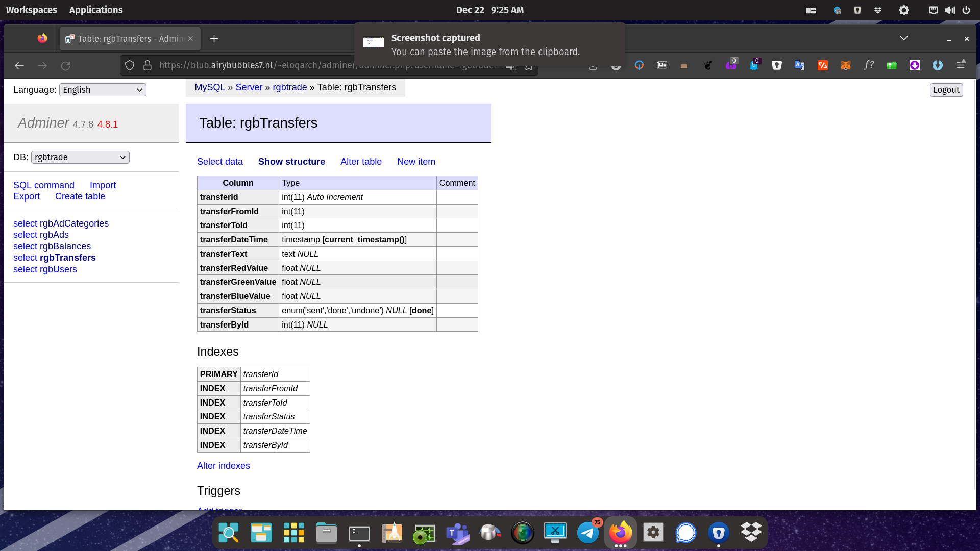Open the DB selector dropdown
This screenshot has width=980, height=551.
(80, 157)
